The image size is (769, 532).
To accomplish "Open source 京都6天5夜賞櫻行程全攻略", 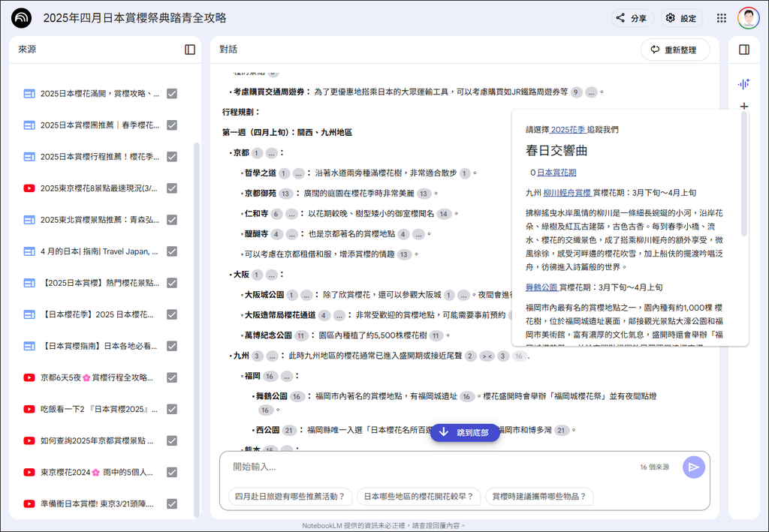I will 97,377.
